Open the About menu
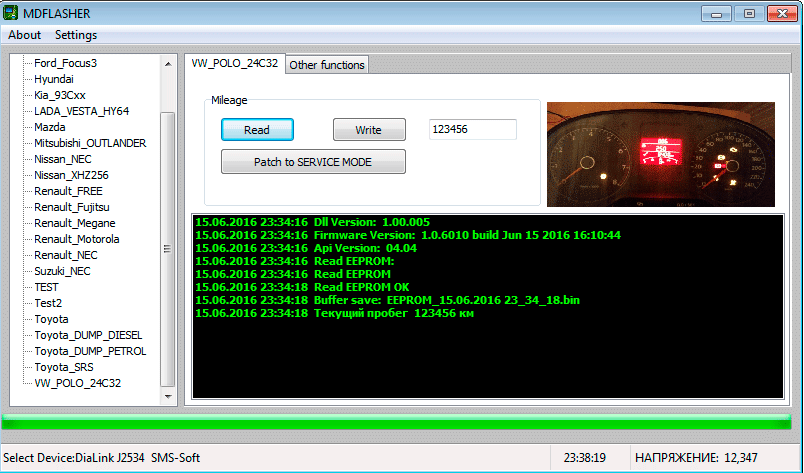This screenshot has height=473, width=804. pyautogui.click(x=25, y=35)
